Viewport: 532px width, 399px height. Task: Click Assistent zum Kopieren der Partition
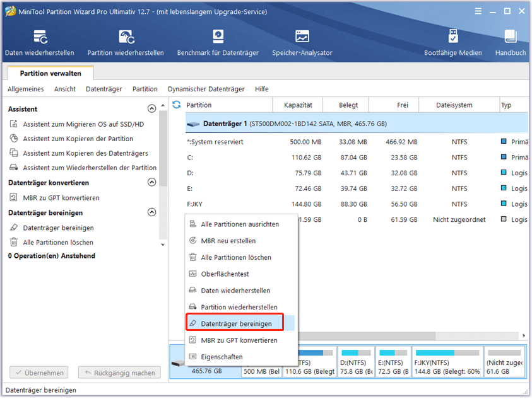[x=78, y=138]
